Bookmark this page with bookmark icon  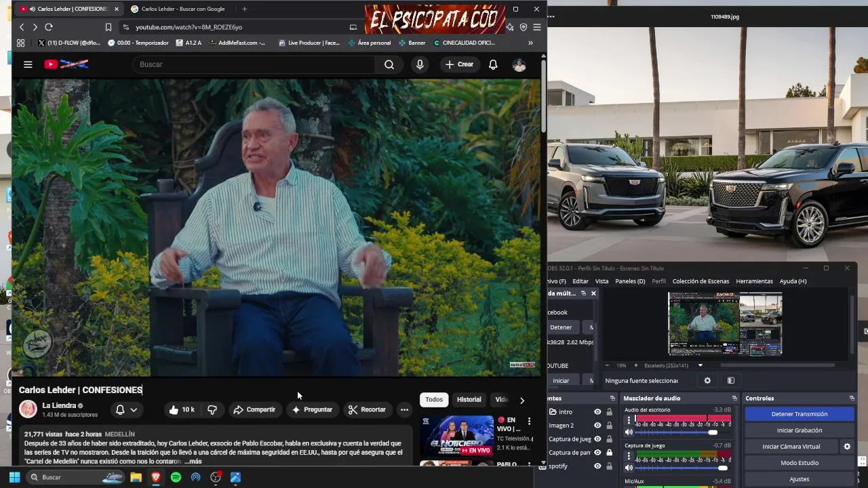pos(108,27)
